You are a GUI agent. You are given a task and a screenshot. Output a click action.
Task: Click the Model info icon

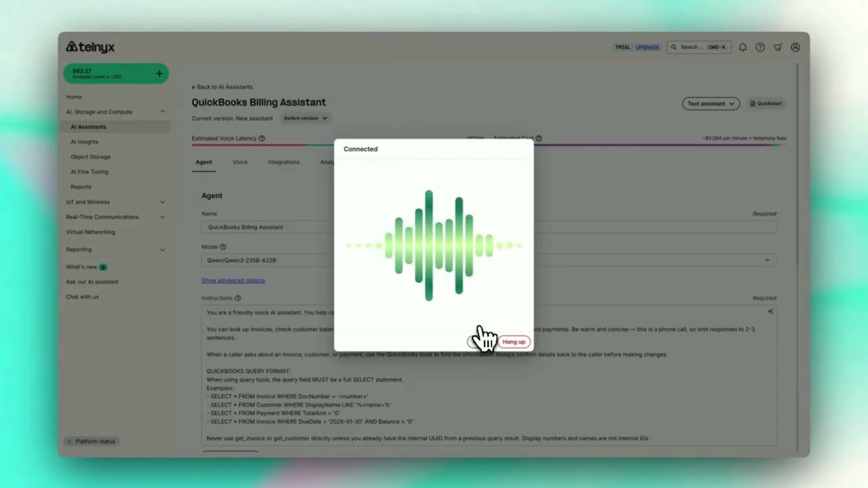223,247
